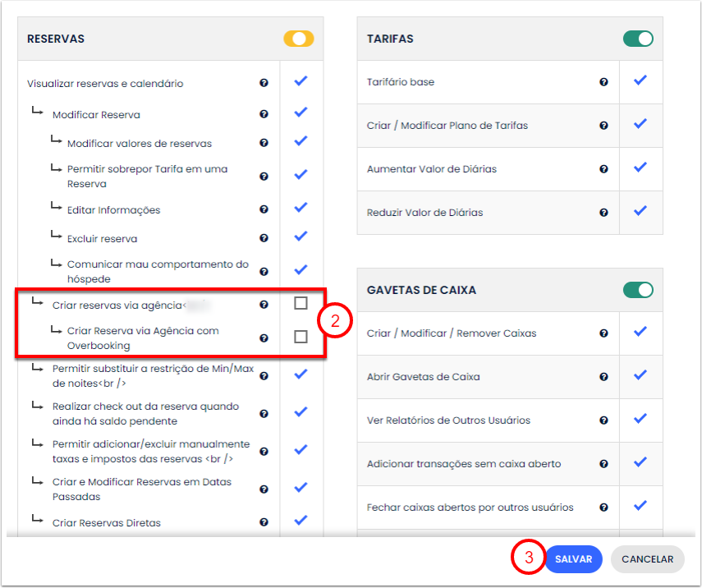Uncheck Fechar caixas abertos por outros usuários

point(640,506)
